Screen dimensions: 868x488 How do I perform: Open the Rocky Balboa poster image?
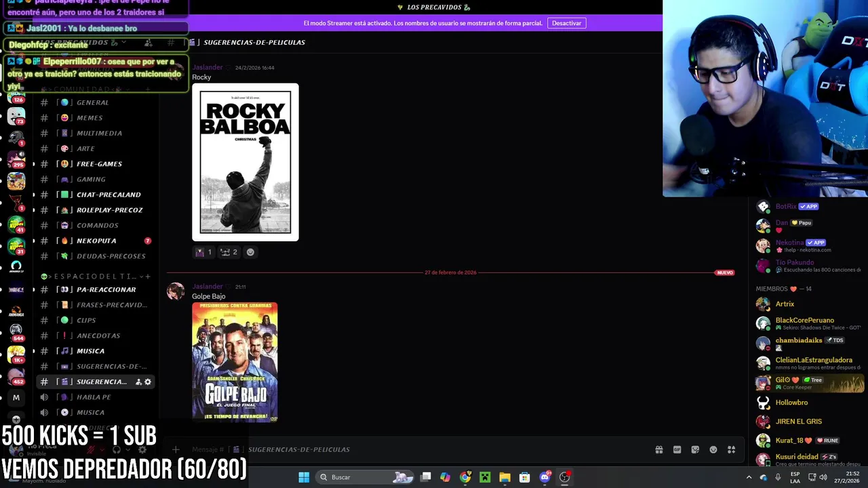tap(245, 163)
